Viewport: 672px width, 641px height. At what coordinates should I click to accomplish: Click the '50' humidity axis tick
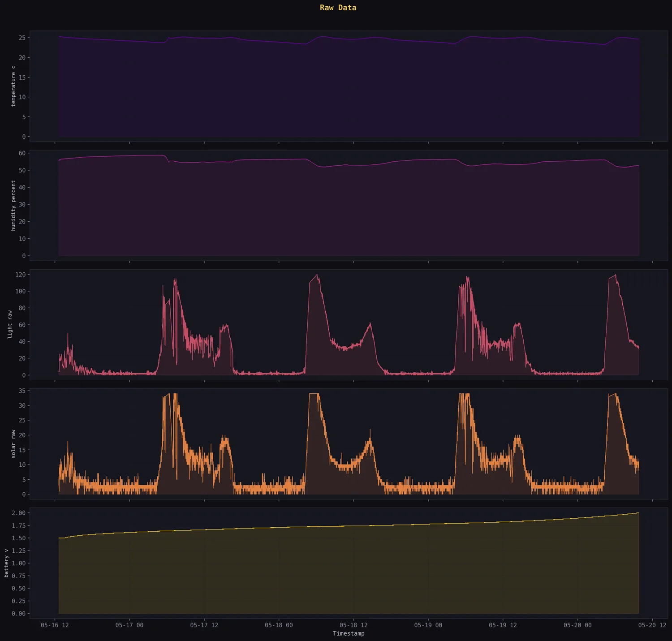[x=22, y=170]
